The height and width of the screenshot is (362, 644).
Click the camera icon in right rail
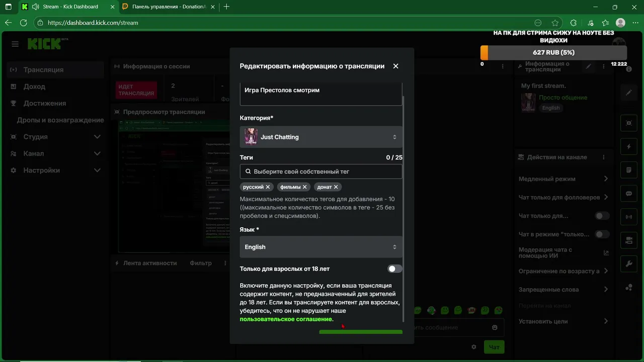point(629,240)
